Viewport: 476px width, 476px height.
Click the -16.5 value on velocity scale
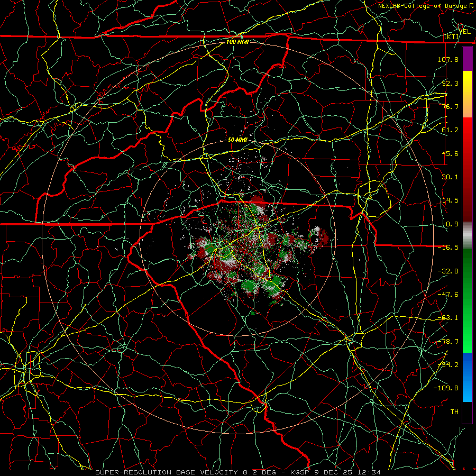pyautogui.click(x=448, y=248)
